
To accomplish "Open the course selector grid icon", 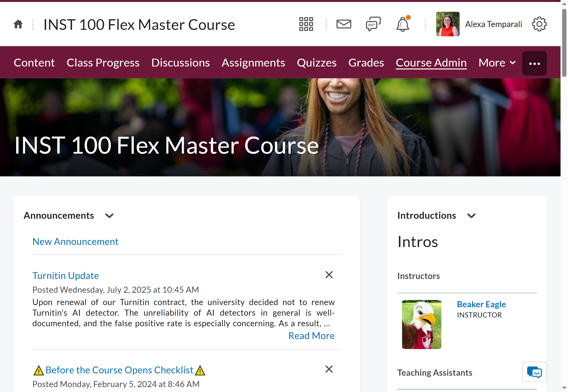I will click(306, 24).
